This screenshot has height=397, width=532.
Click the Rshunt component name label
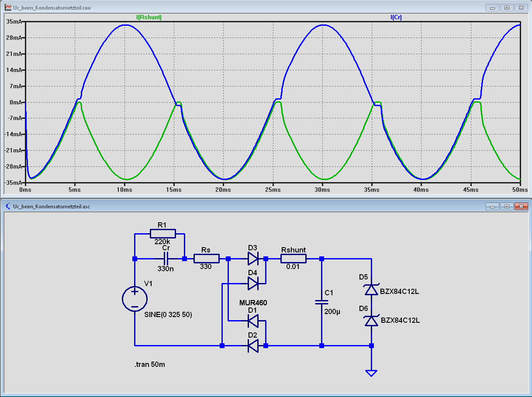pos(294,250)
